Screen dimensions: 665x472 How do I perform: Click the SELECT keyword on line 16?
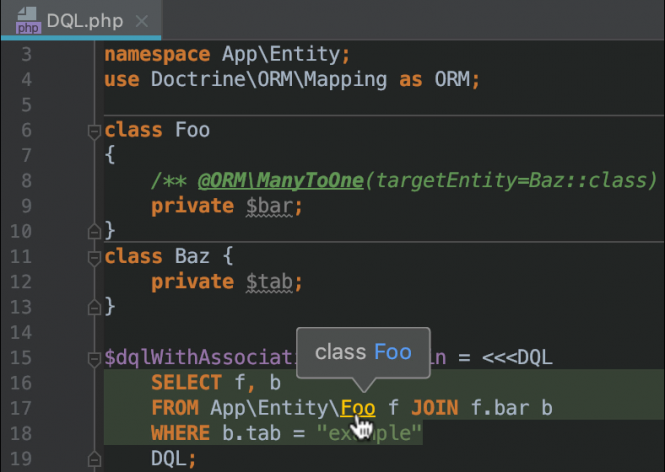tap(187, 383)
